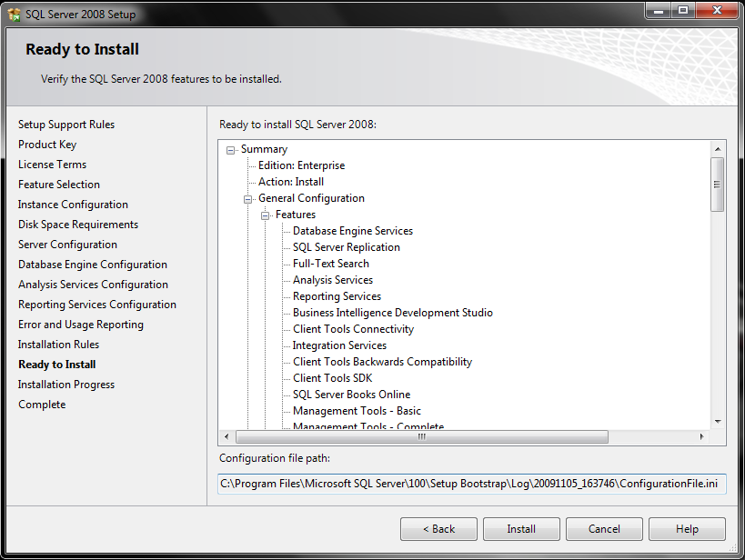This screenshot has height=560, width=745.
Task: Click the horizontal scrollbar right arrow
Action: 701,436
